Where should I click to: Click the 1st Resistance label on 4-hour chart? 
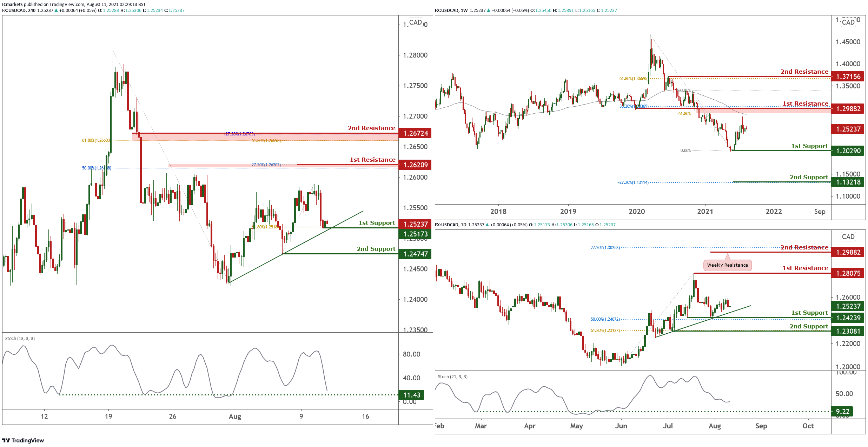(372, 160)
